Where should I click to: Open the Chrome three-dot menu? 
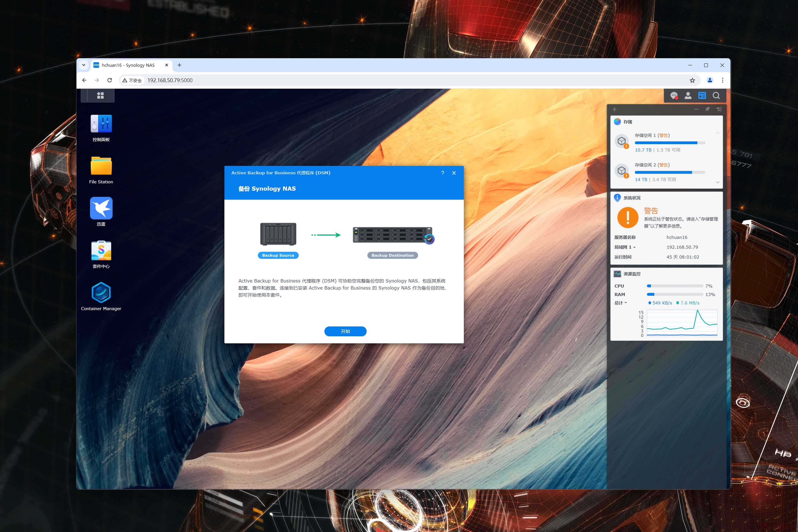click(x=723, y=80)
